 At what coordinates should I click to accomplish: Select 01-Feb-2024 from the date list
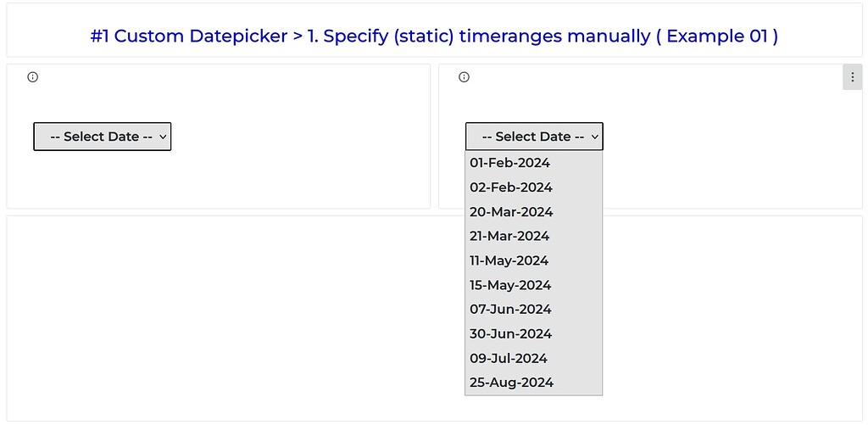pos(534,163)
